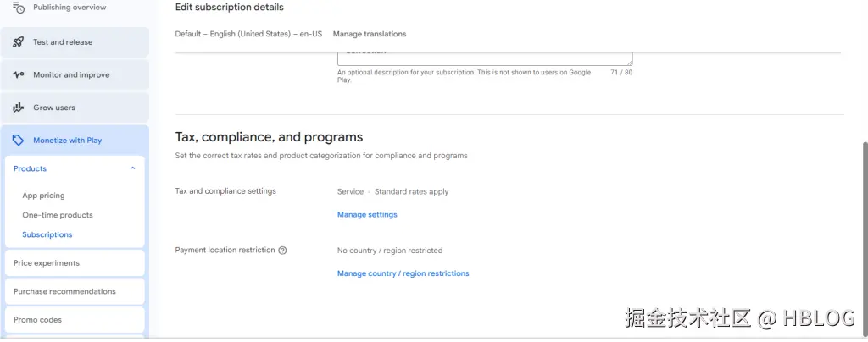Screen dimensions: 868x342
Task: Open Subscriptions in the sidebar
Action: click(47, 234)
